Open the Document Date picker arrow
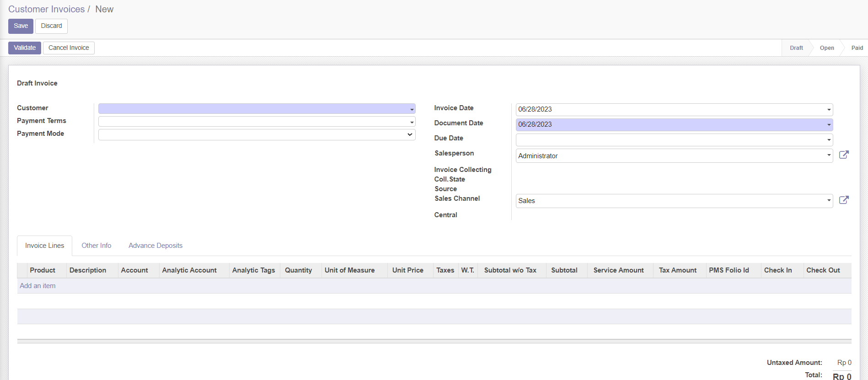Image resolution: width=868 pixels, height=380 pixels. pos(829,125)
